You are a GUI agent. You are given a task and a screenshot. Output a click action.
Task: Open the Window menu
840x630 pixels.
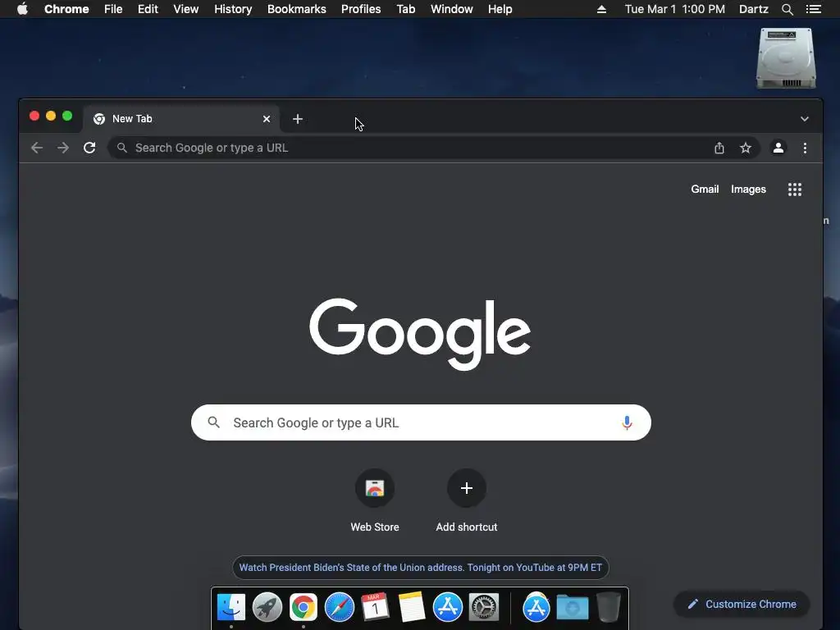[452, 9]
